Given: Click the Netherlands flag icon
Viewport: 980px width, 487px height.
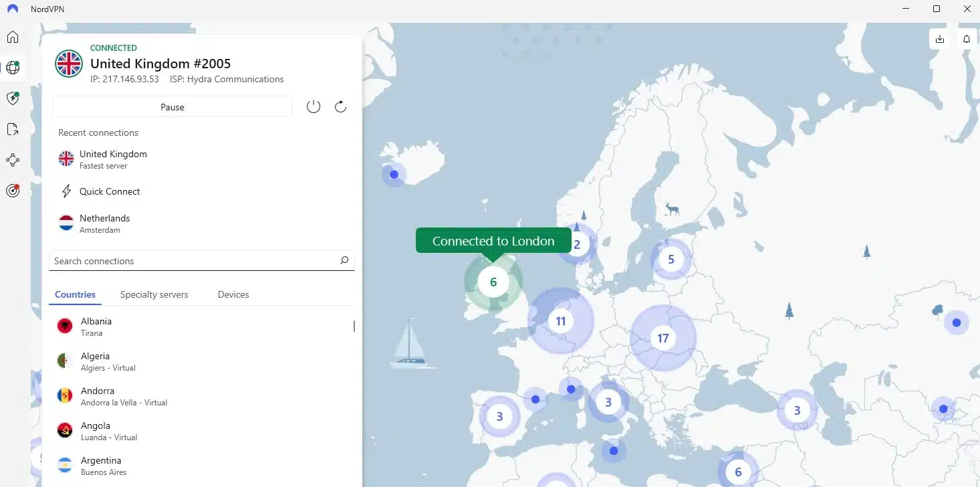Looking at the screenshot, I should [66, 223].
